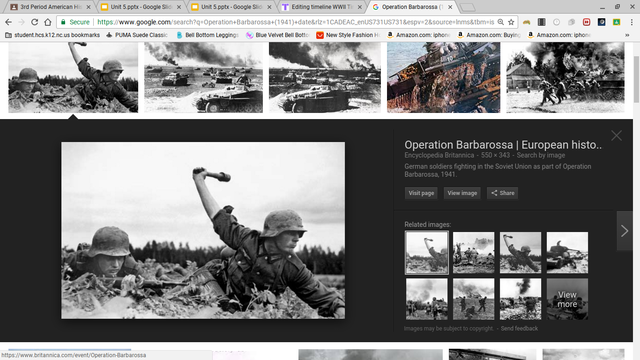Show the next image with the right arrow
This screenshot has width=640, height=360.
tap(624, 231)
